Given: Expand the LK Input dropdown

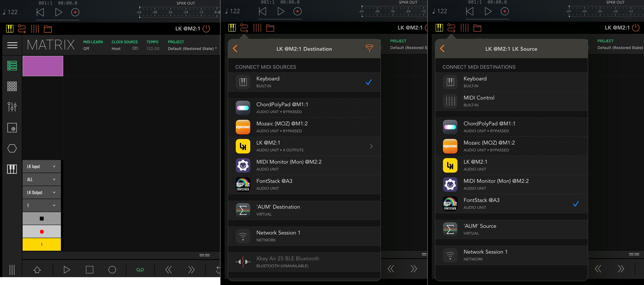Looking at the screenshot, I should [42, 166].
